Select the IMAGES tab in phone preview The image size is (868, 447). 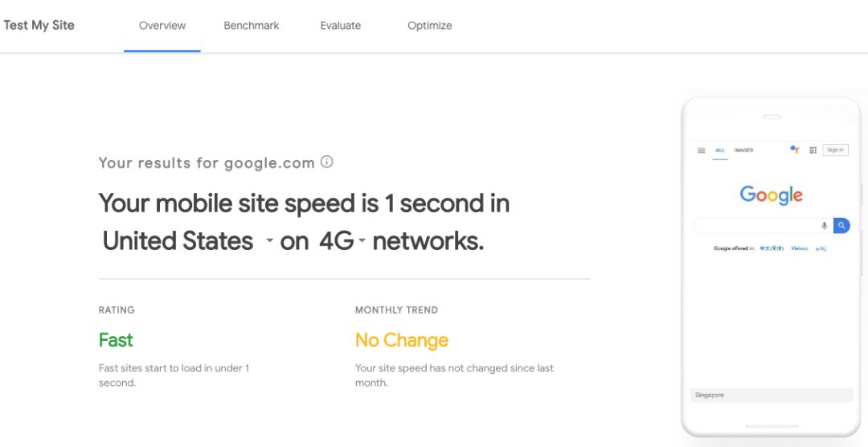743,150
